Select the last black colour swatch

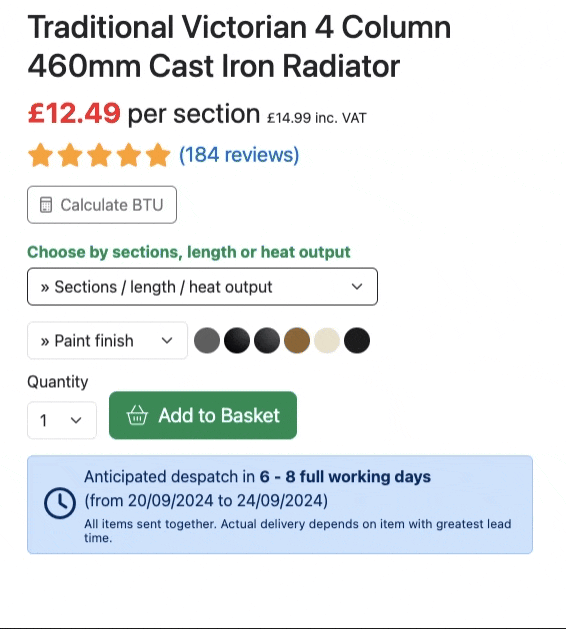pos(357,341)
